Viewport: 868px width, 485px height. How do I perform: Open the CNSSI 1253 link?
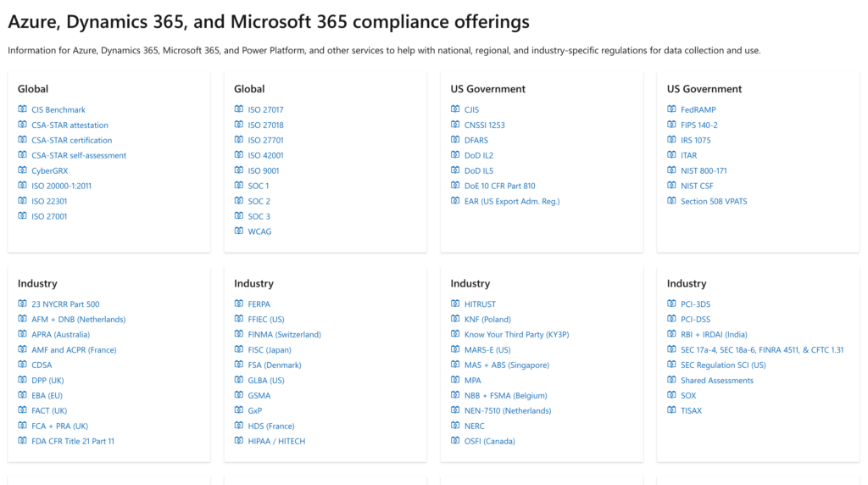pos(484,125)
